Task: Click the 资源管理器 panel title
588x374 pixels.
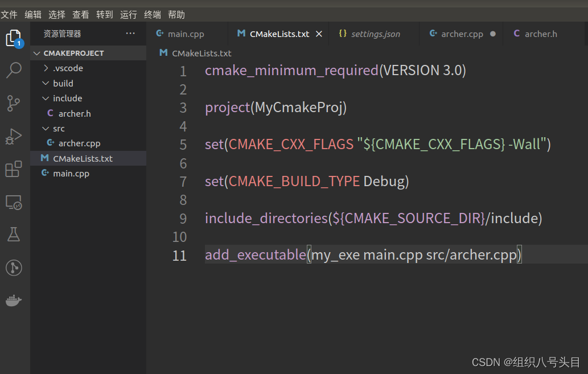Action: click(62, 34)
